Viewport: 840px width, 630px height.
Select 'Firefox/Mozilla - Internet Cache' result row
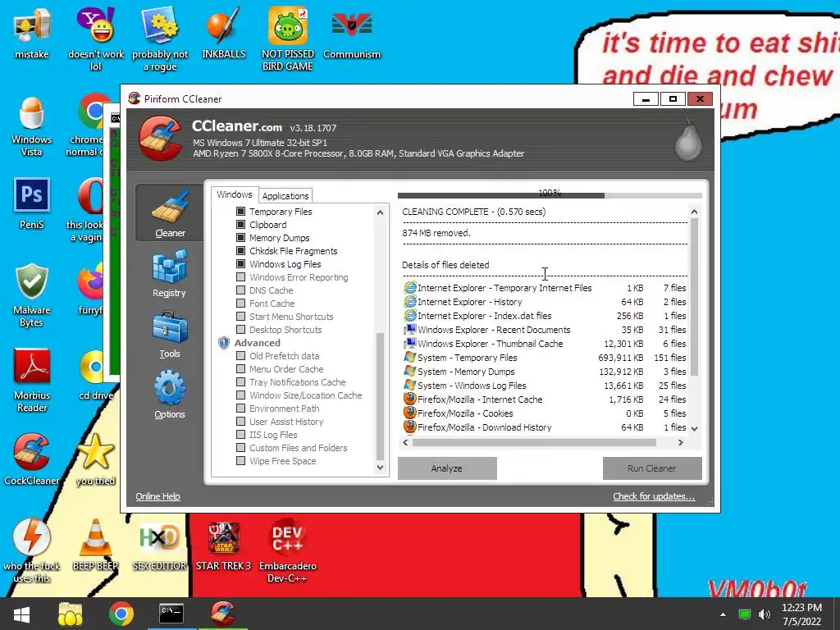(x=545, y=399)
